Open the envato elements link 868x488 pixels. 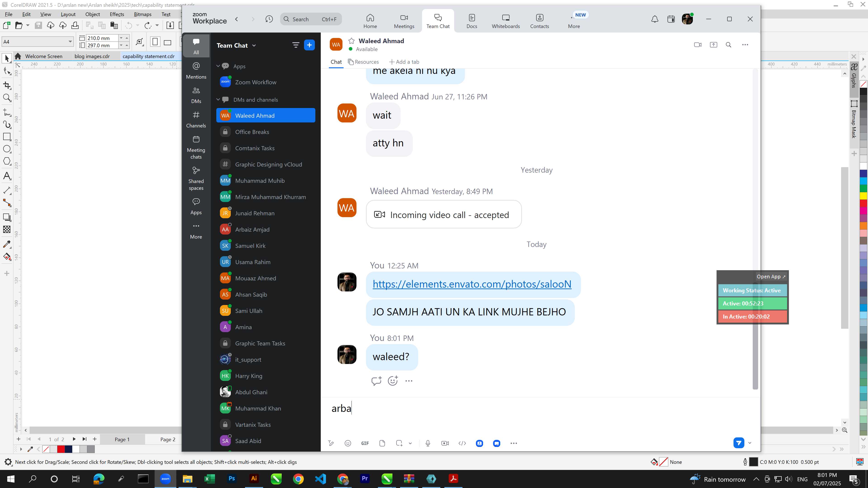pos(472,284)
